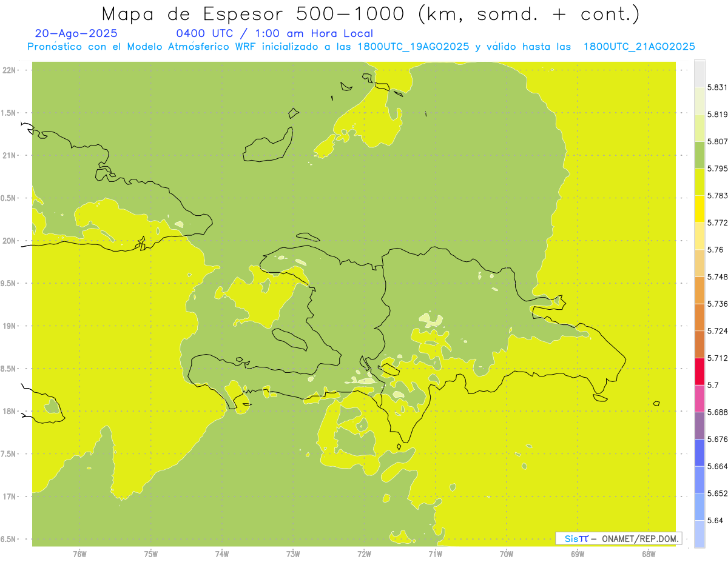The width and height of the screenshot is (728, 562).
Task: Click longitude label '69W'
Action: [x=578, y=554]
